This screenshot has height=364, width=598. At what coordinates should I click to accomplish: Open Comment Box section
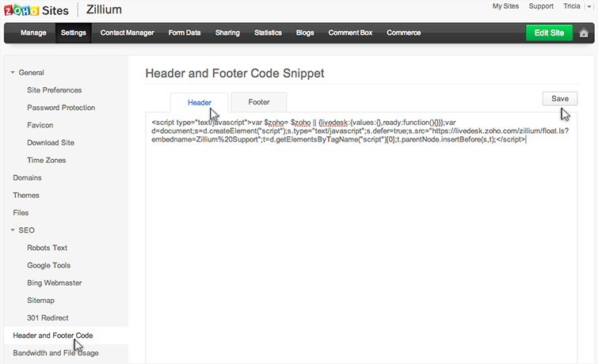pos(350,32)
